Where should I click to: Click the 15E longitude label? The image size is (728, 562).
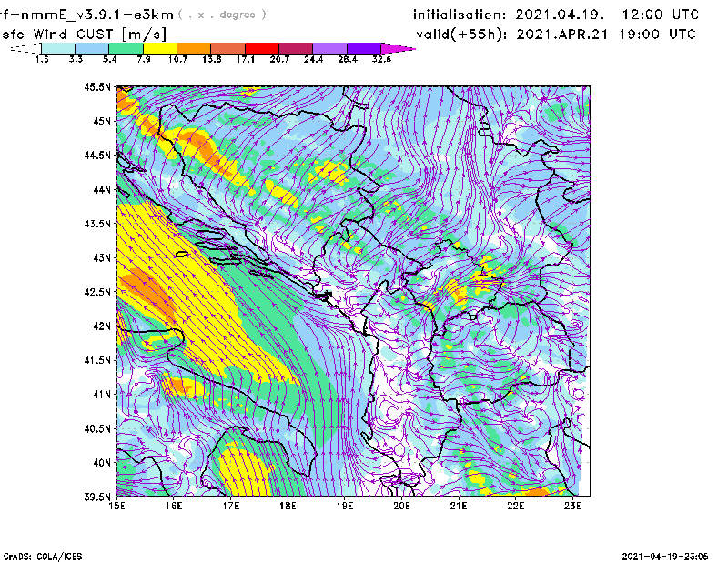click(116, 506)
